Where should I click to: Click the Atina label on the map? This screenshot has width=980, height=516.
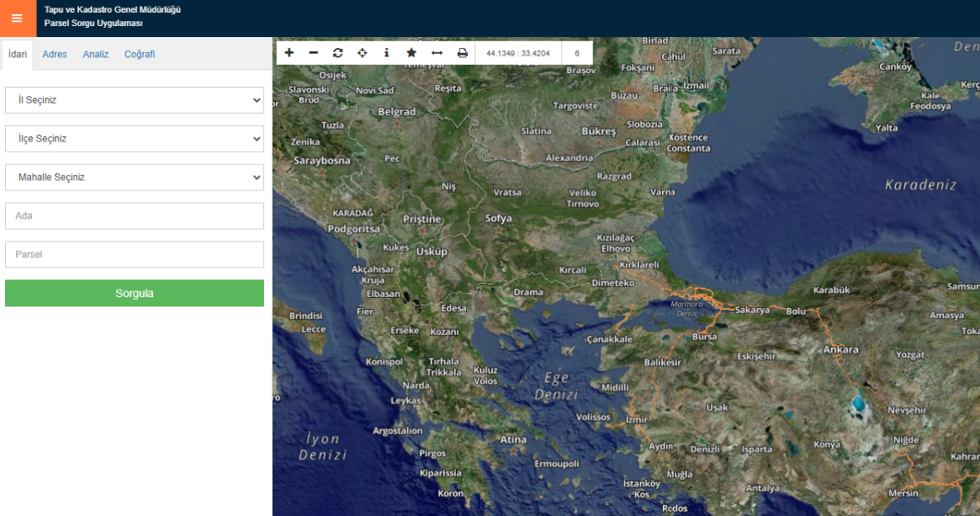[x=513, y=439]
